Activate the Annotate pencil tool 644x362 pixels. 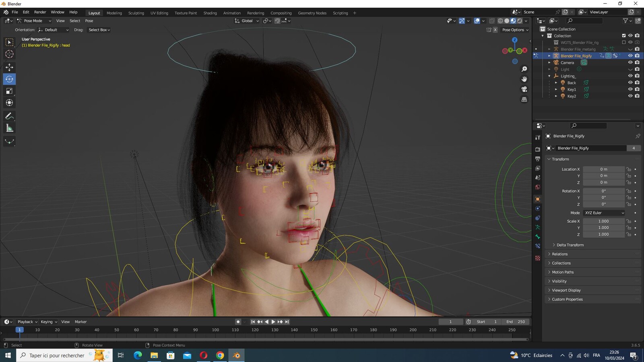click(x=9, y=116)
